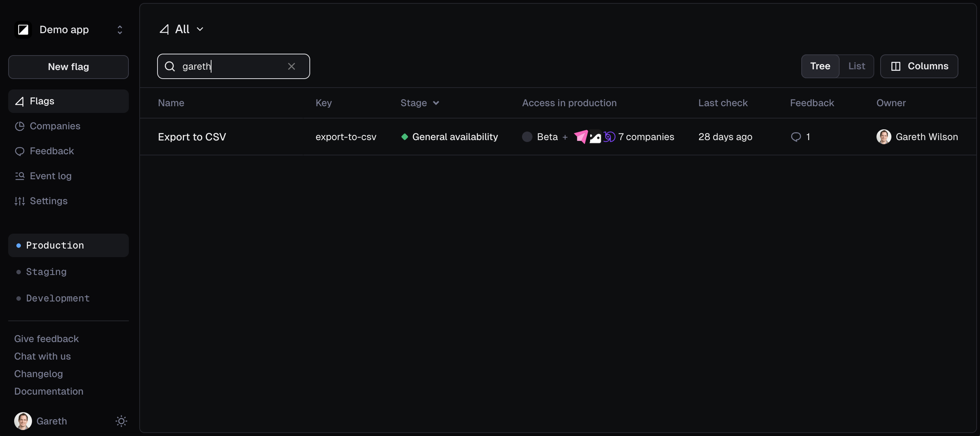980x436 pixels.
Task: Click the feedback count 1
Action: (808, 137)
